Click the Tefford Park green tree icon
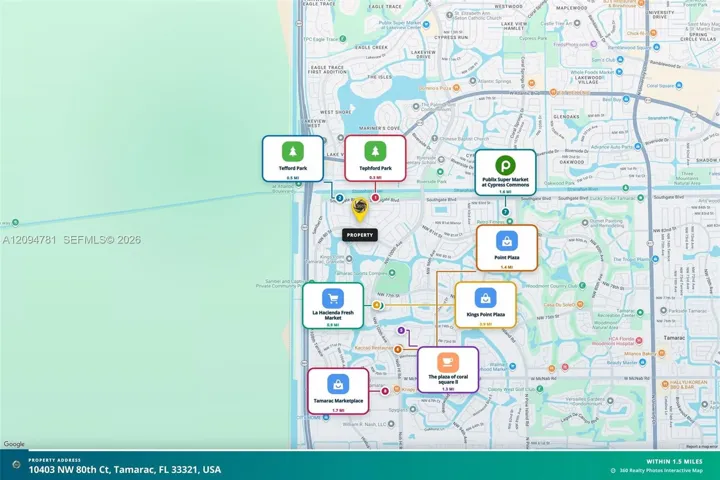 pos(292,152)
